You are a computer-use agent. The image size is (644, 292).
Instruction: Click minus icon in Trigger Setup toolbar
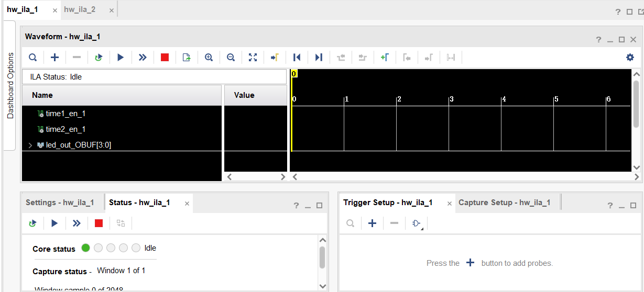pyautogui.click(x=394, y=223)
